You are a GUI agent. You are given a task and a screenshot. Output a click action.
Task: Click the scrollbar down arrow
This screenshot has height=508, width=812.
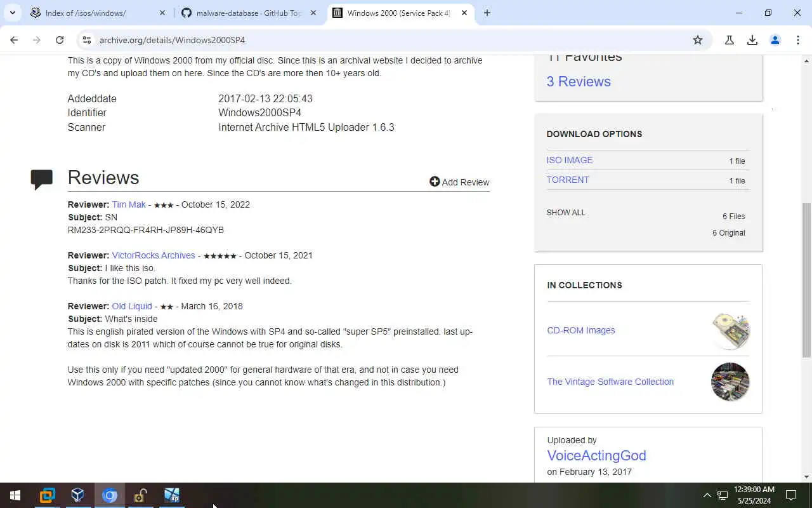(806, 477)
